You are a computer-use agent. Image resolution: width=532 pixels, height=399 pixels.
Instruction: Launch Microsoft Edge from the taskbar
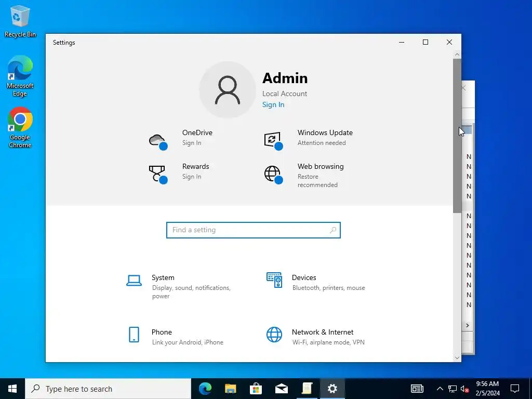coord(205,389)
